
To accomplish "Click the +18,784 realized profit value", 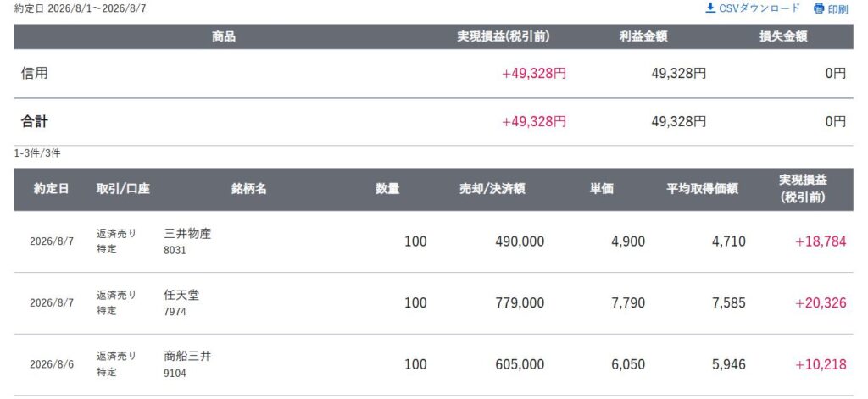I will (821, 241).
